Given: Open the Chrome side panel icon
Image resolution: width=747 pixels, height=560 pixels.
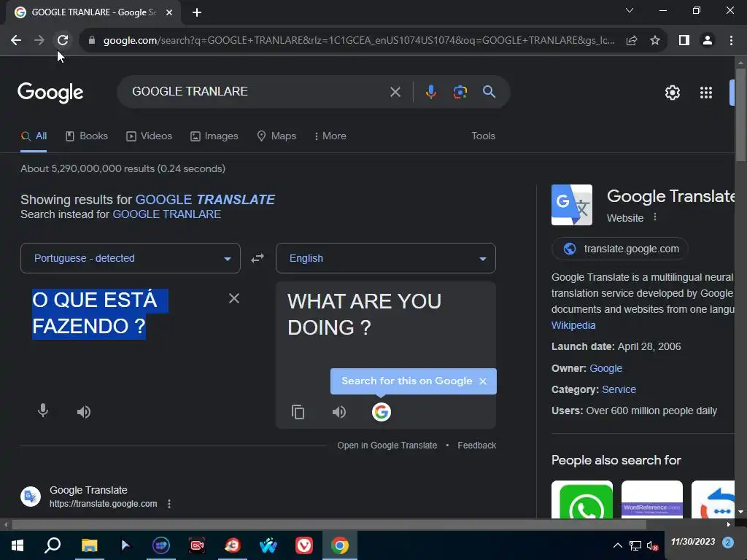Looking at the screenshot, I should tap(684, 41).
